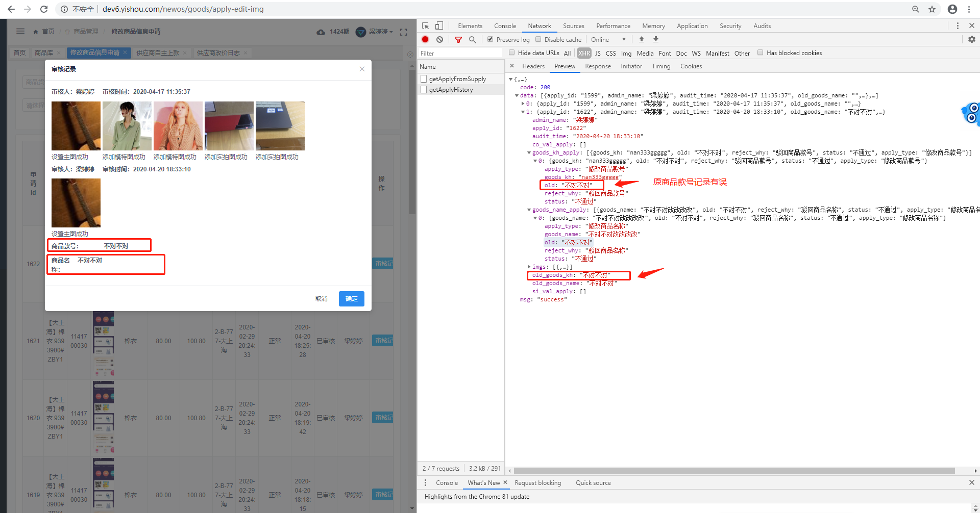
Task: Click 确定 button in dialog
Action: click(x=352, y=299)
